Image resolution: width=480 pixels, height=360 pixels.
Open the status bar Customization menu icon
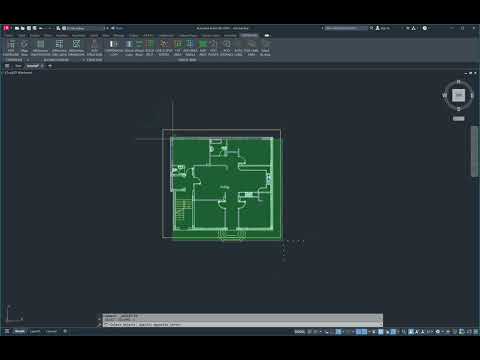coord(475,332)
